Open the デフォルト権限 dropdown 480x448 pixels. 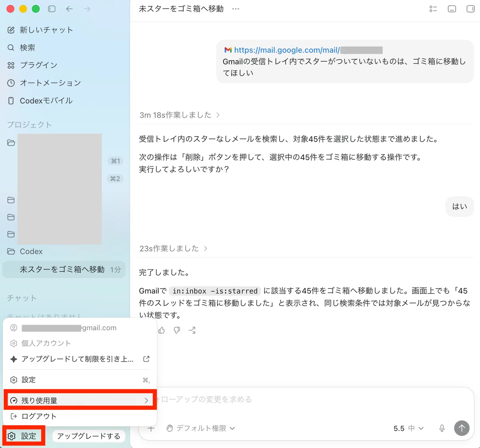click(x=200, y=428)
